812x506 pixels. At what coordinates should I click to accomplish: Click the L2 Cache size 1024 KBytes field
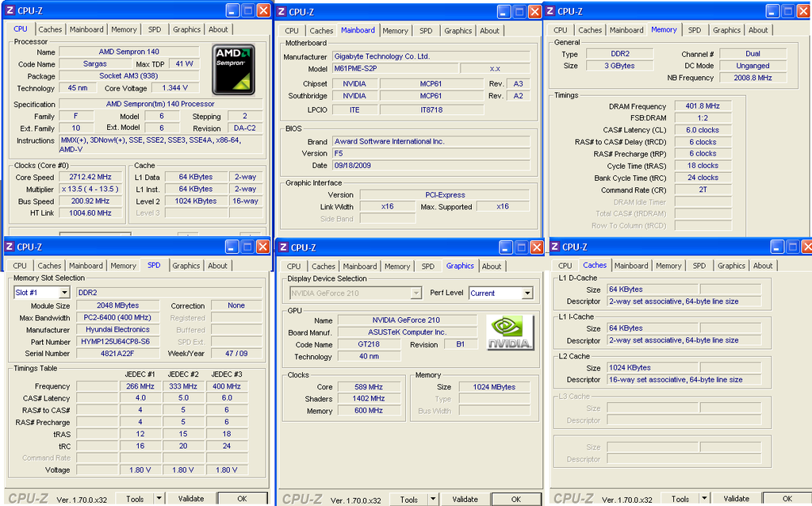click(652, 368)
